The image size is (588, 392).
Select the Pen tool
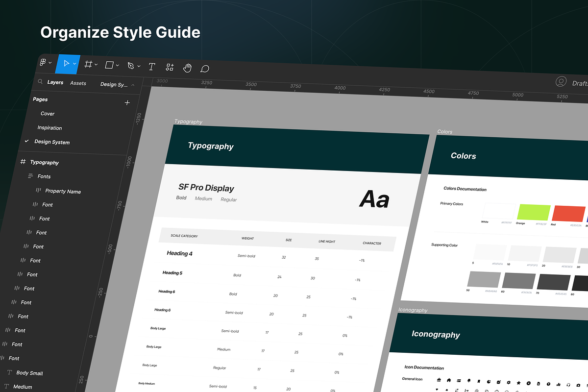pyautogui.click(x=131, y=66)
